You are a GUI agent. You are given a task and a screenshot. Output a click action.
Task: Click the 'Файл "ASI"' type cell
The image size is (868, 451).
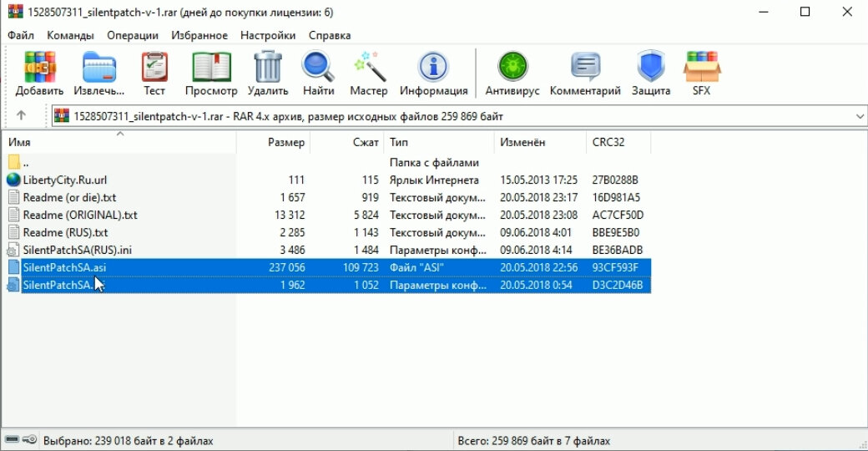pyautogui.click(x=416, y=267)
